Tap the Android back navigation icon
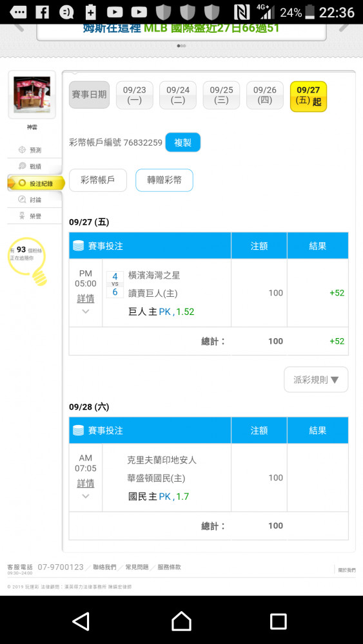The width and height of the screenshot is (363, 644). (x=81, y=621)
